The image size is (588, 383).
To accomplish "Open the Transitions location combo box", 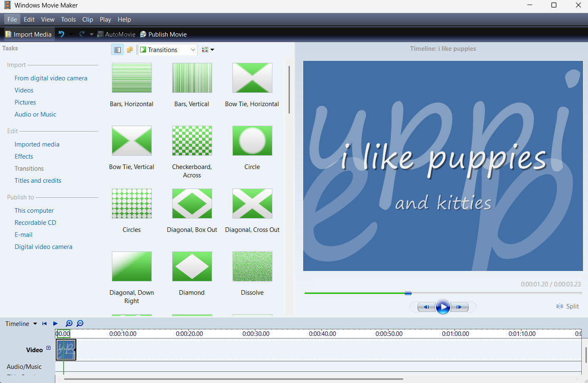I will (x=168, y=50).
